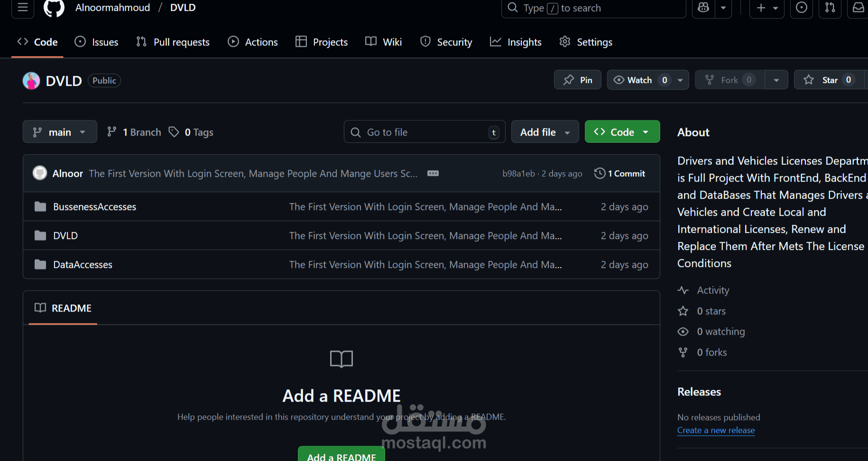Open the DVLD breadcrumb link
Image resolution: width=868 pixels, height=461 pixels.
[x=183, y=8]
